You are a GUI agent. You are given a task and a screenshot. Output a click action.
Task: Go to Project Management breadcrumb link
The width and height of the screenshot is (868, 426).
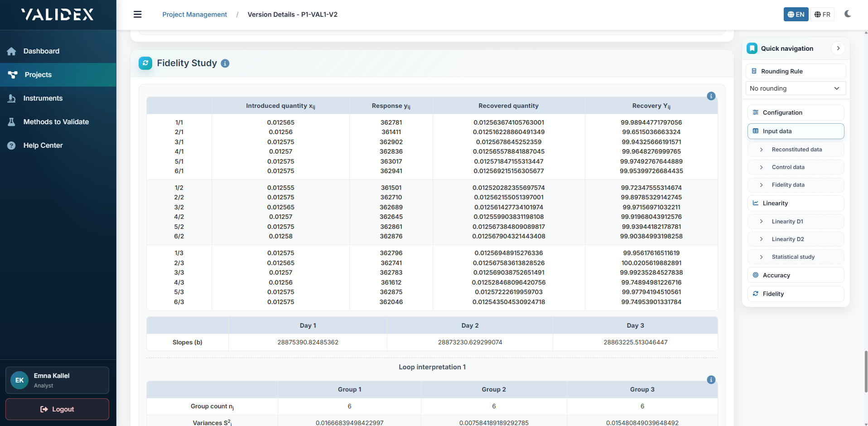click(x=194, y=15)
